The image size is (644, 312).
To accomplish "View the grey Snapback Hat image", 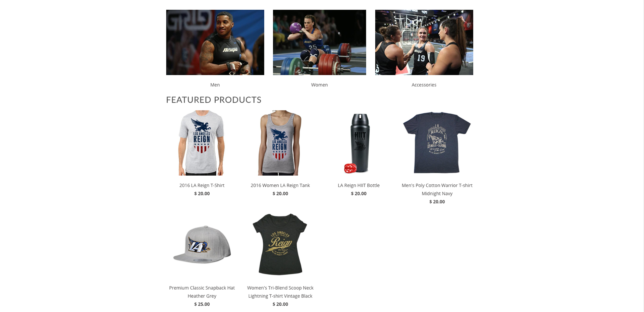I will 202,245.
